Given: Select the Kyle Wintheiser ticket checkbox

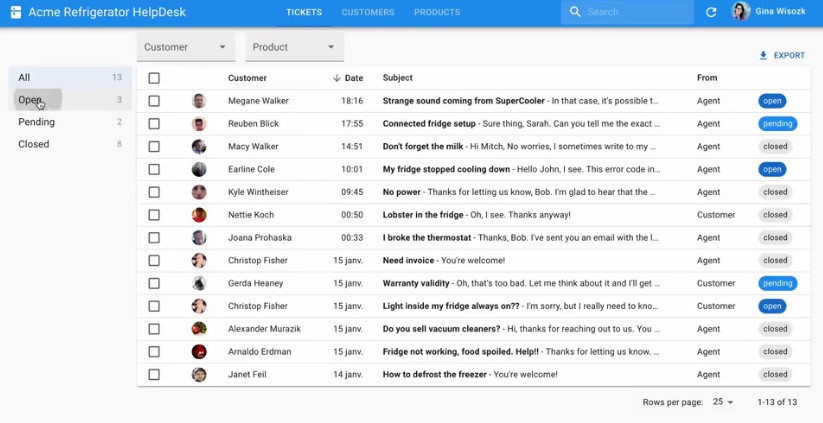Looking at the screenshot, I should [x=154, y=192].
